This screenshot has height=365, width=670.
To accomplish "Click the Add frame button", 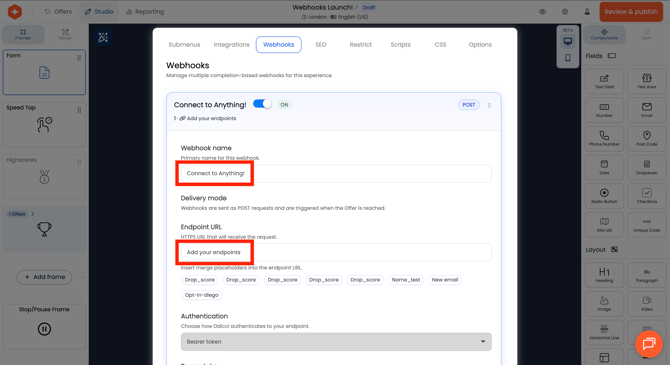I will point(44,277).
